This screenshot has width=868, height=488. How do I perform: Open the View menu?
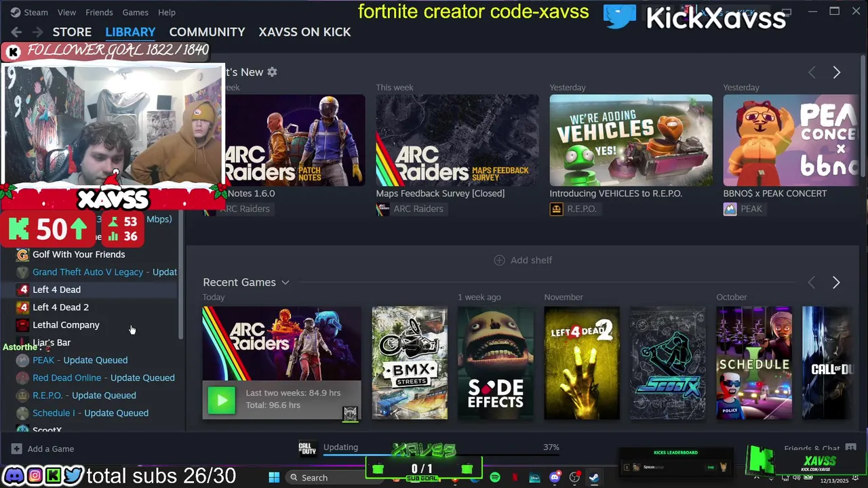66,12
